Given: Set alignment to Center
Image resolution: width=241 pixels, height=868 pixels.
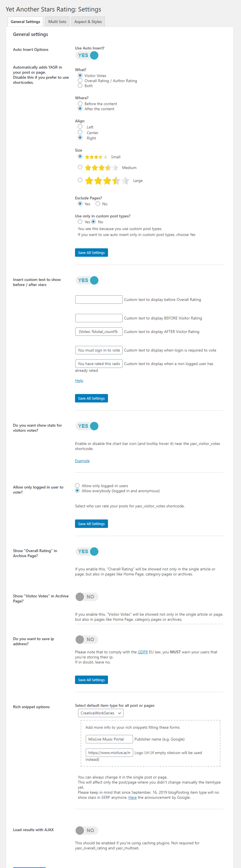Looking at the screenshot, I should [x=80, y=132].
